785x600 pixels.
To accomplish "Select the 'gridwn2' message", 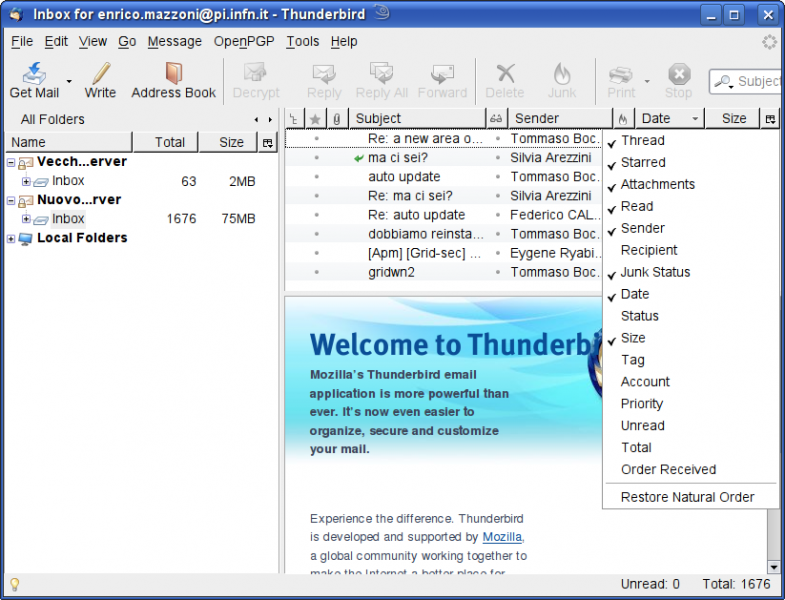I will [443, 272].
